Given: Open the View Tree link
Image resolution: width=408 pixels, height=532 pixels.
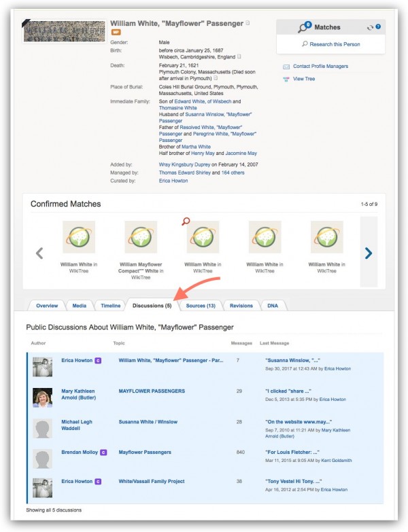Looking at the screenshot, I should (x=304, y=79).
